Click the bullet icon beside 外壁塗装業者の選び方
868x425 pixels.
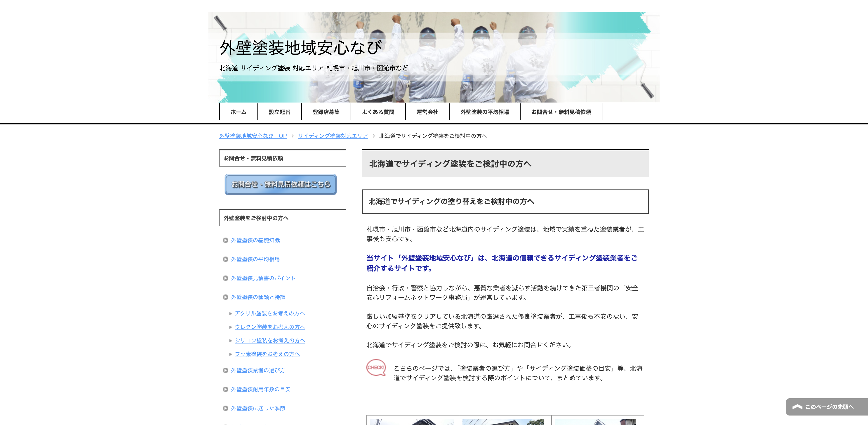[x=225, y=370]
